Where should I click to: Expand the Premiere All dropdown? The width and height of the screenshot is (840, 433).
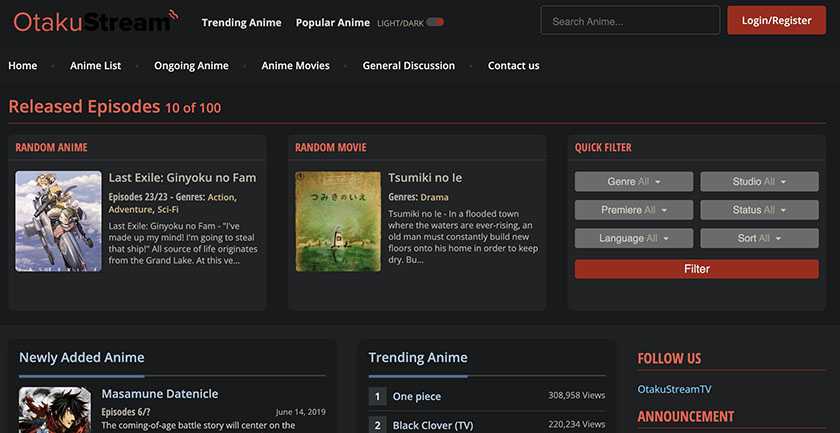634,210
